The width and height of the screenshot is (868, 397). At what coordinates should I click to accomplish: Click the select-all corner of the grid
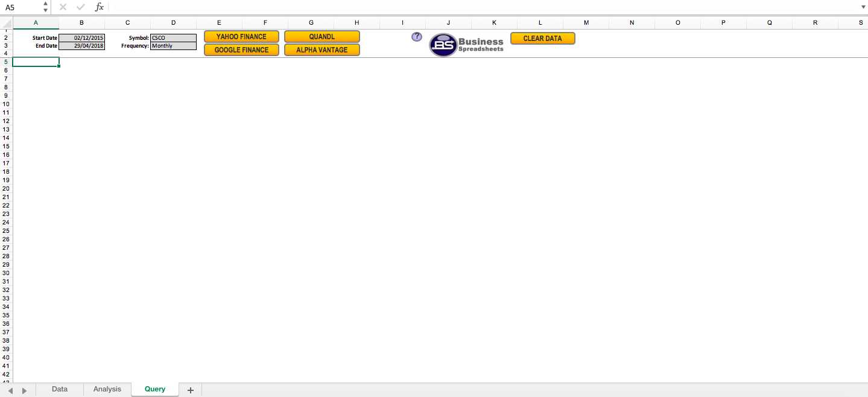coord(6,23)
